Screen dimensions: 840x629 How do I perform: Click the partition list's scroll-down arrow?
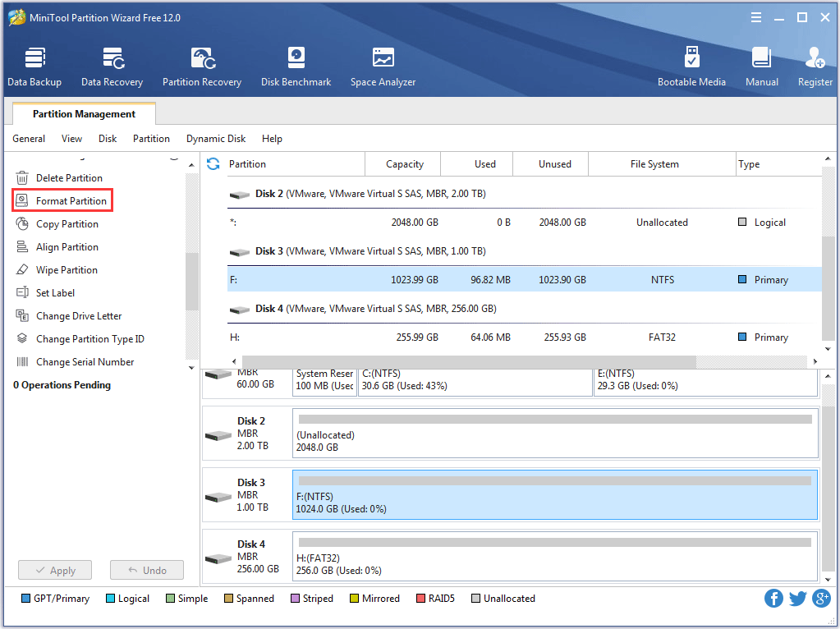[x=828, y=349]
